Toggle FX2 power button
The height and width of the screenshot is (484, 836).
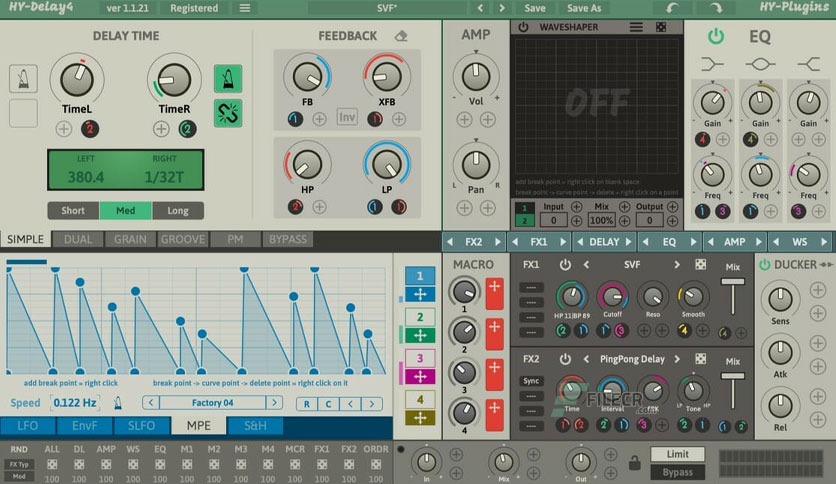565,359
